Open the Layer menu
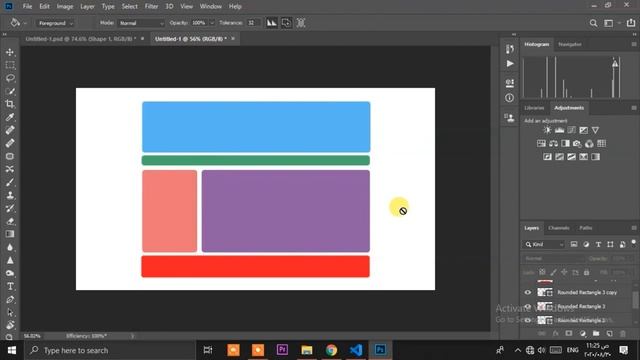The height and width of the screenshot is (360, 640). coord(87,7)
